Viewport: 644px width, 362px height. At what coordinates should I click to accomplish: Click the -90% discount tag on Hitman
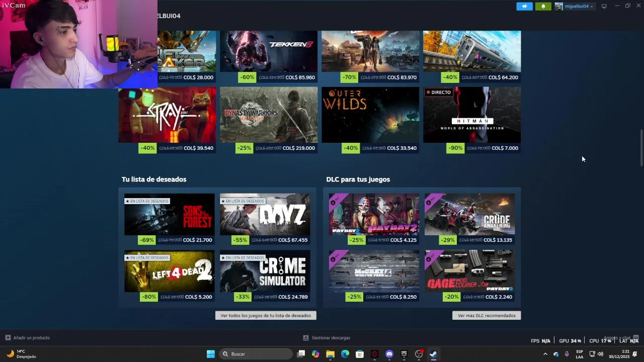455,148
